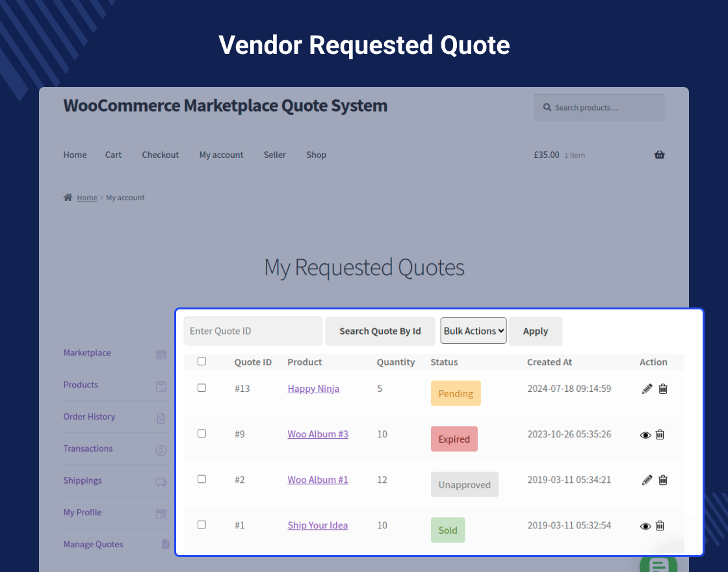Image resolution: width=728 pixels, height=572 pixels.
Task: Delete quote #1 using the trash icon
Action: click(x=660, y=526)
